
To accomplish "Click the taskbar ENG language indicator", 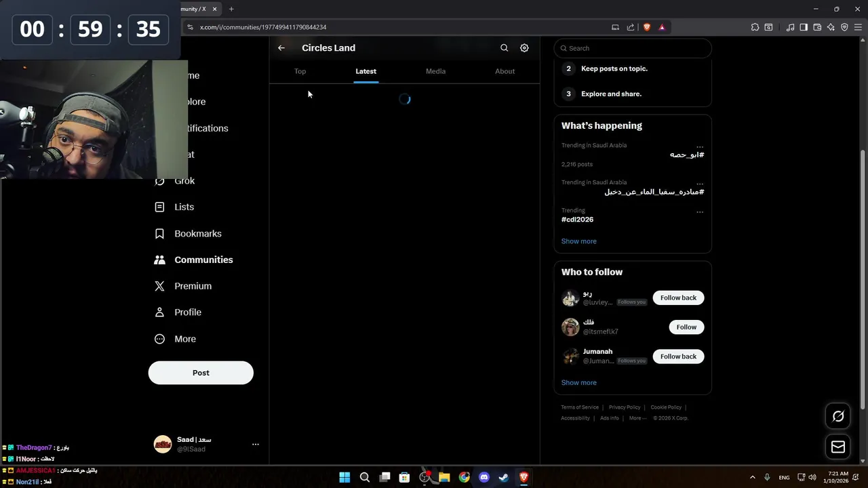I will tap(784, 478).
